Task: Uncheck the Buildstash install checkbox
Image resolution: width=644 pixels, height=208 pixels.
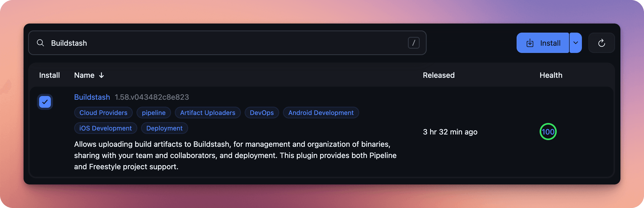Action: pos(45,102)
